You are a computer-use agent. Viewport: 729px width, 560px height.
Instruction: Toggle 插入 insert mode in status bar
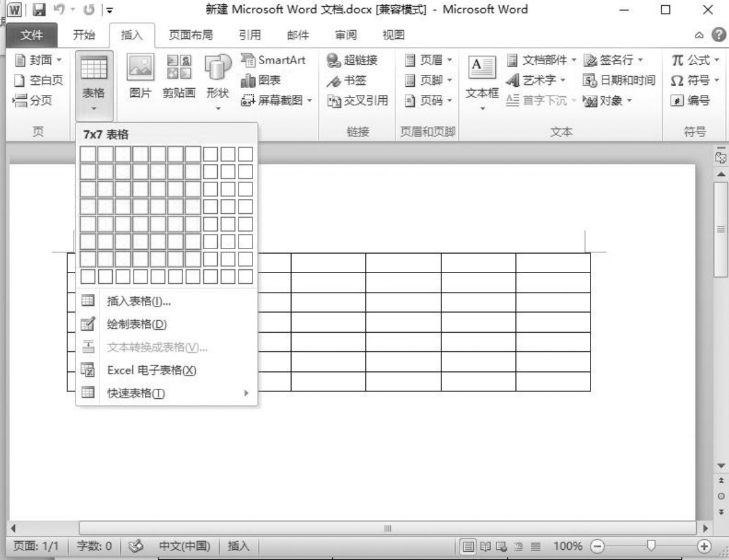point(239,546)
